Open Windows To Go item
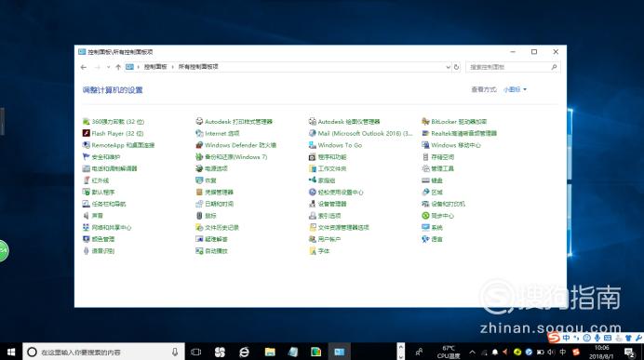 pyautogui.click(x=335, y=145)
